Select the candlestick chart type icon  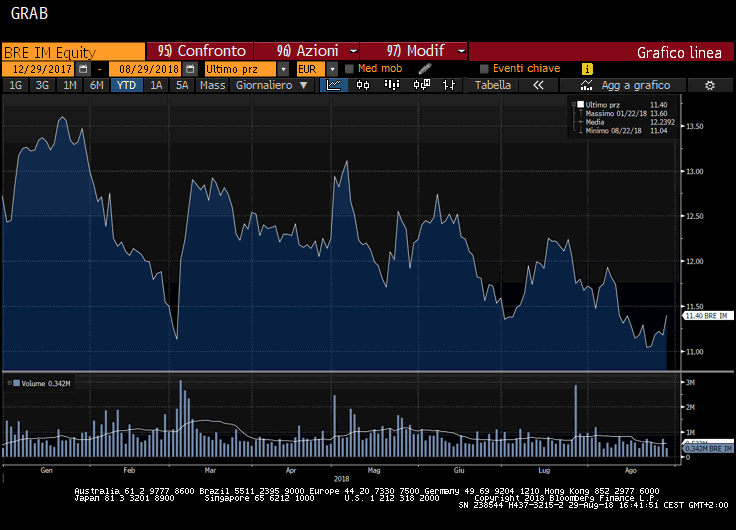[x=363, y=85]
